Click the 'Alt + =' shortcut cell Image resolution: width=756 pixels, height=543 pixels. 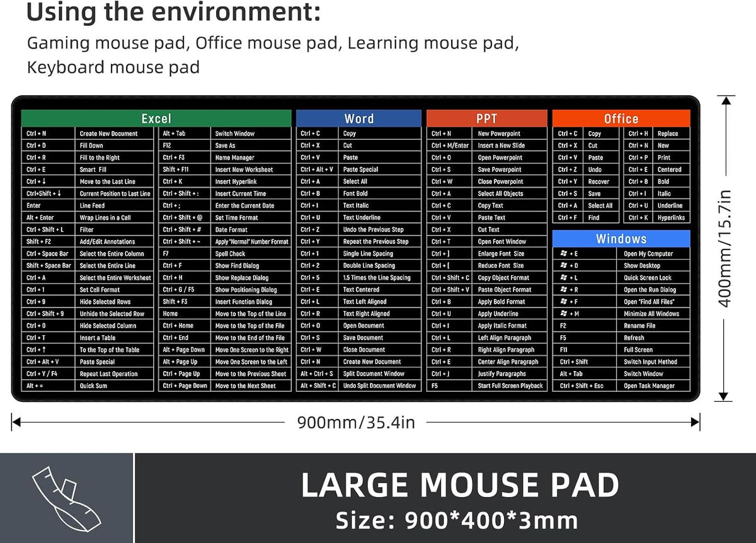49,386
